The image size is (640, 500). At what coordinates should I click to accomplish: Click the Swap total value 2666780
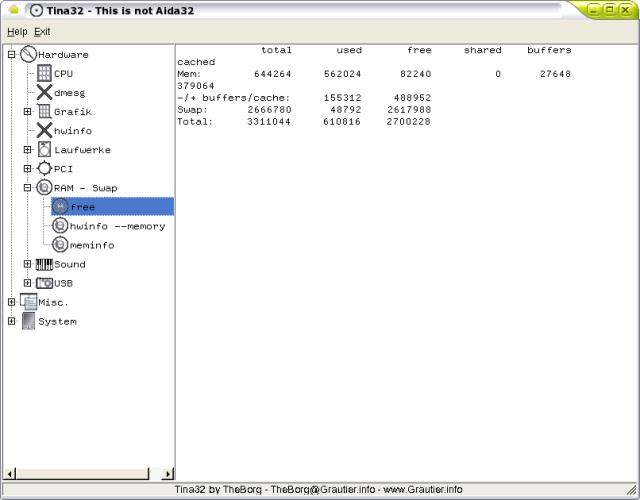tap(269, 110)
